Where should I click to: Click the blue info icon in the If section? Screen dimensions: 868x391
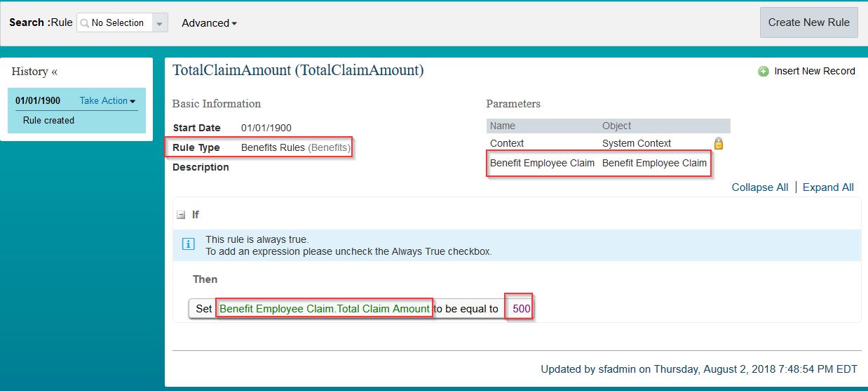(x=188, y=244)
